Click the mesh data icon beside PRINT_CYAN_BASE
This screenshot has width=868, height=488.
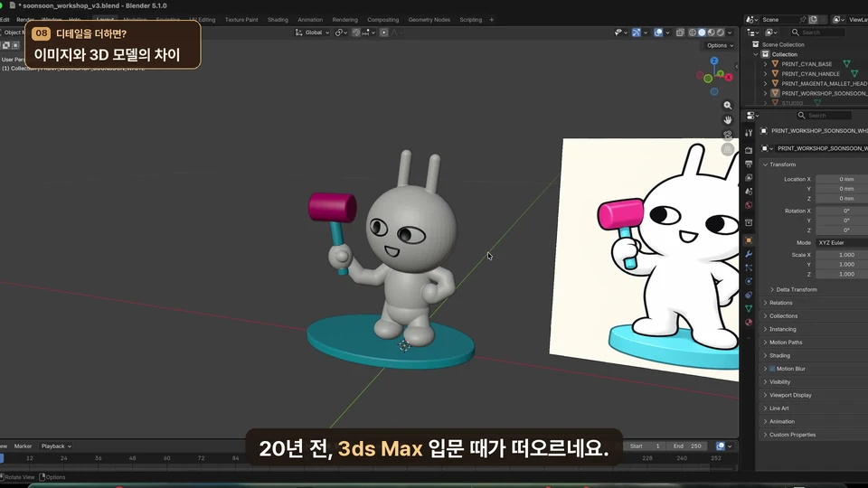(x=846, y=64)
